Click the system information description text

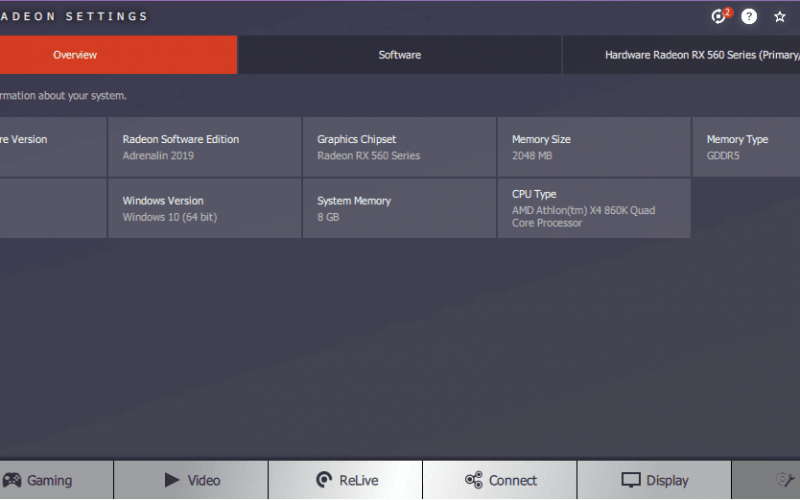(x=63, y=96)
